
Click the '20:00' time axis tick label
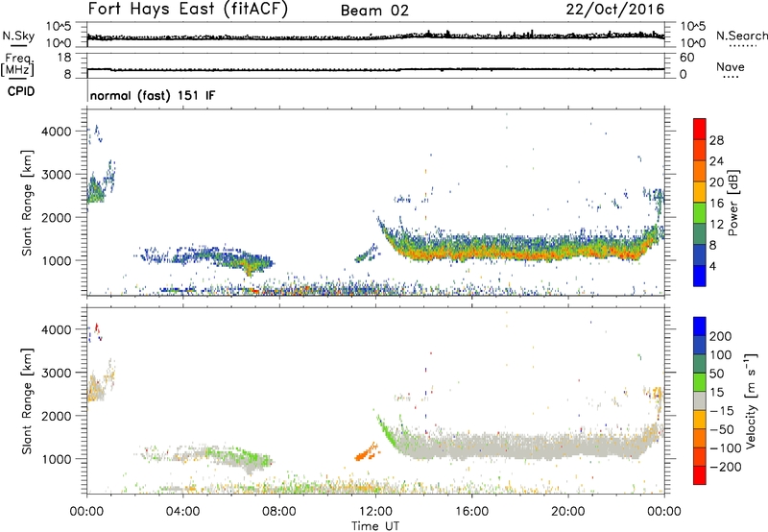[568, 512]
